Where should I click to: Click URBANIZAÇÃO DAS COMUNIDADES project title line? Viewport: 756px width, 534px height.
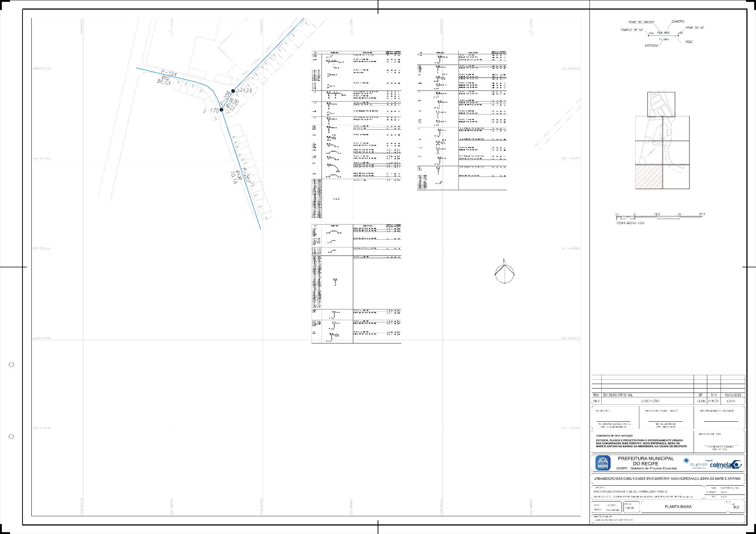point(667,479)
